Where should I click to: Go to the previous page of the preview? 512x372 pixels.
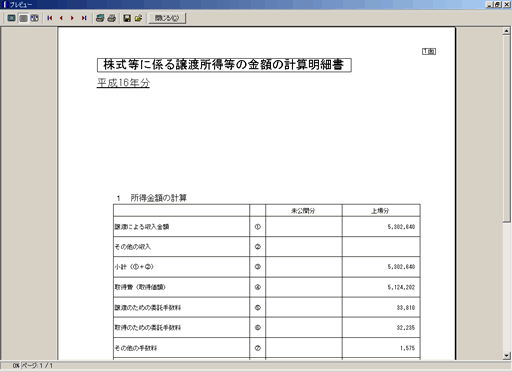tap(61, 18)
